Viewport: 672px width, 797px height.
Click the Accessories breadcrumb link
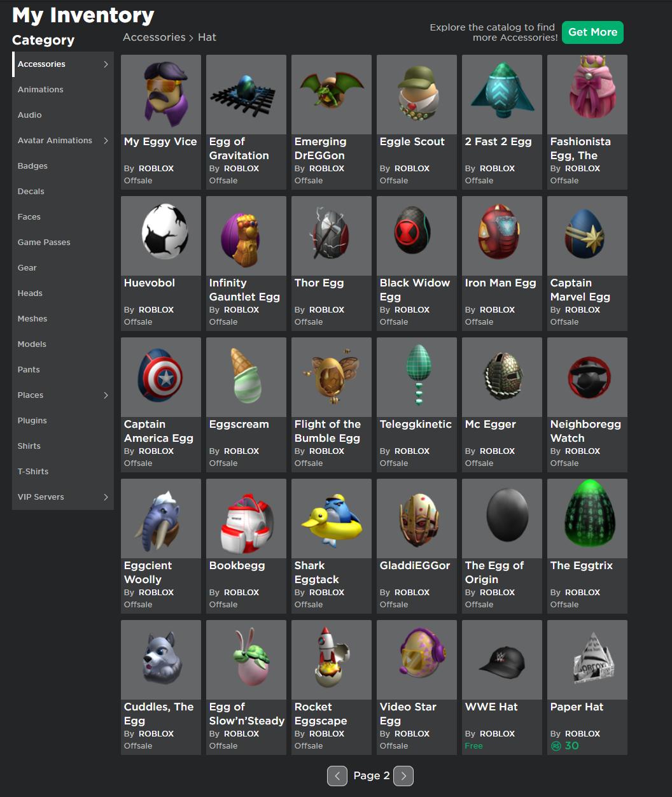[154, 38]
